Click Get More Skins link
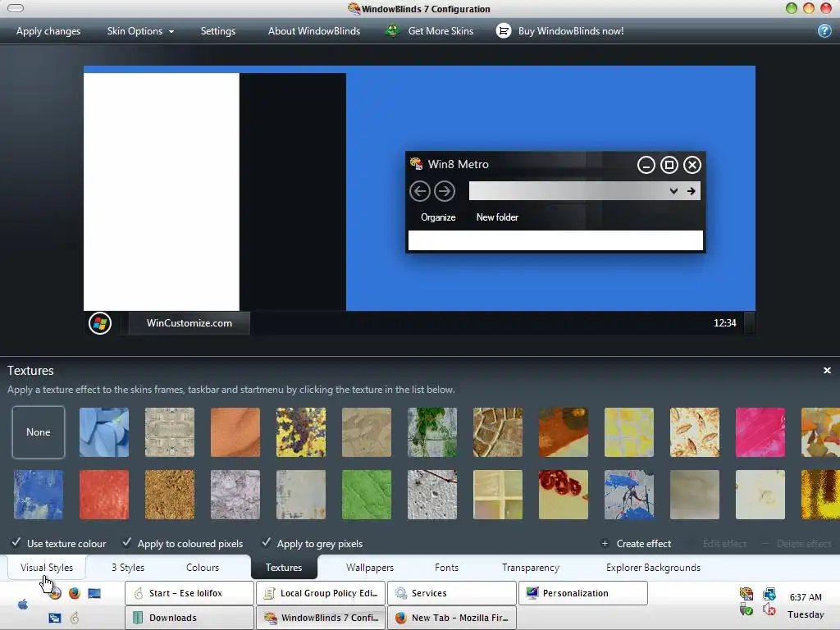Screen dimensions: 840x630 [441, 31]
